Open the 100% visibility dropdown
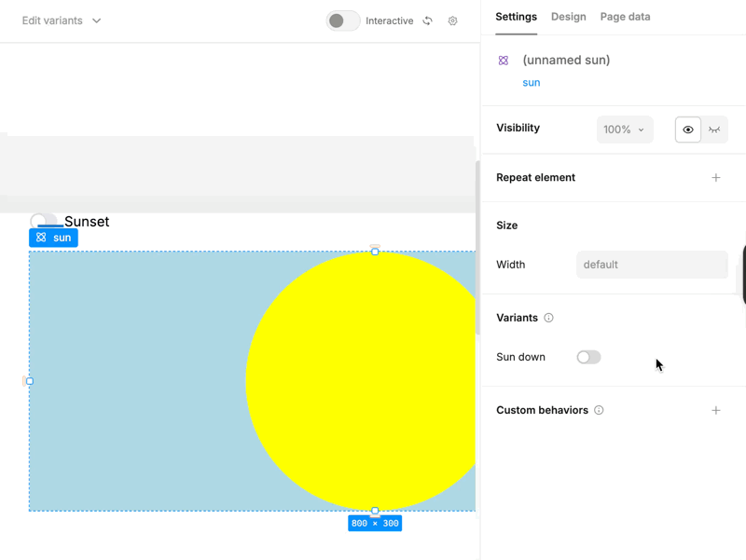This screenshot has height=560, width=746. point(624,130)
